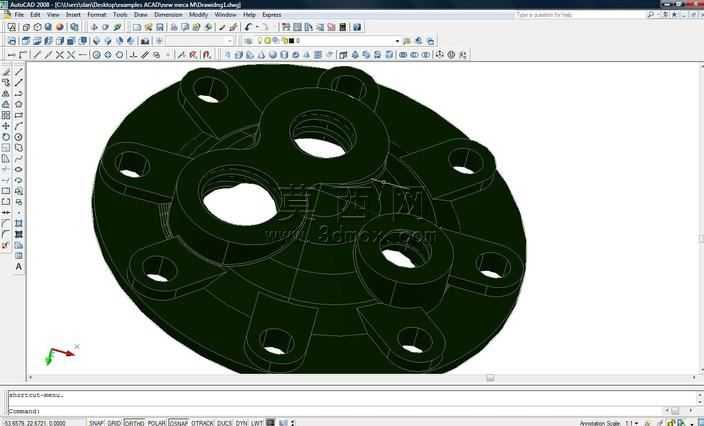Apply the 2D Wireframe visual style icon
The width and height of the screenshot is (704, 426).
pyautogui.click(x=12, y=27)
